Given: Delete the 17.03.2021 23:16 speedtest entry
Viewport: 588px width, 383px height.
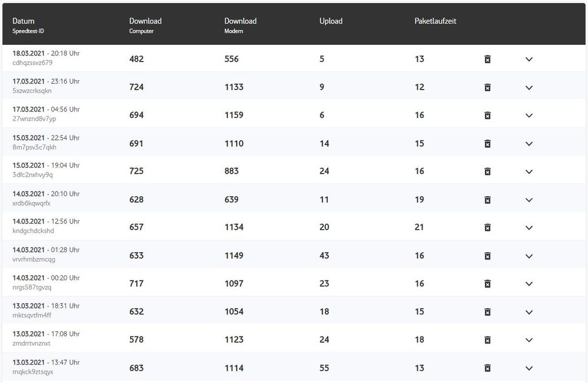Looking at the screenshot, I should (487, 87).
